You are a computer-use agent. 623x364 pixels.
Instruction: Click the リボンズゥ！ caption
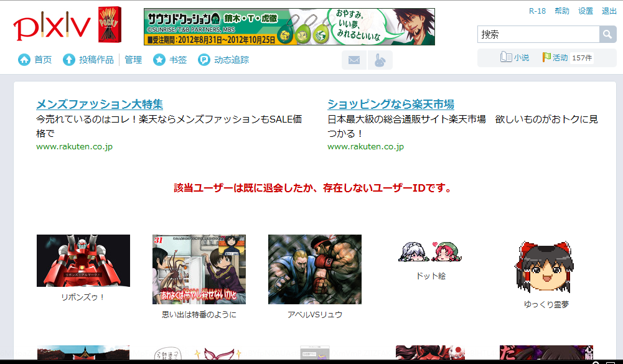pyautogui.click(x=83, y=297)
